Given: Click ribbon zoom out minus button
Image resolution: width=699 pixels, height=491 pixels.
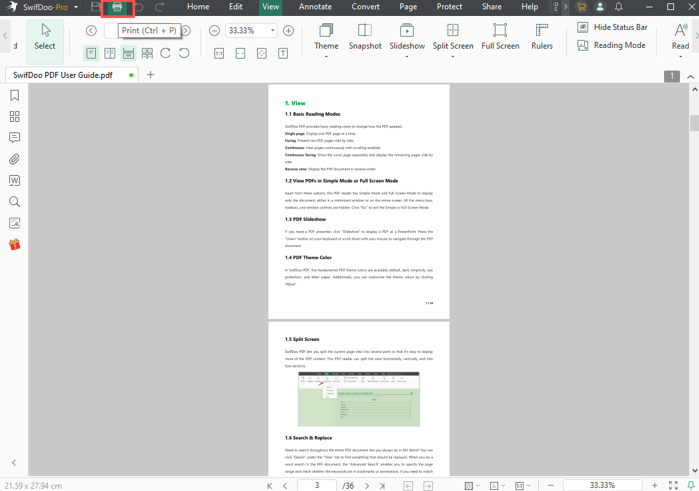Looking at the screenshot, I should pos(214,30).
